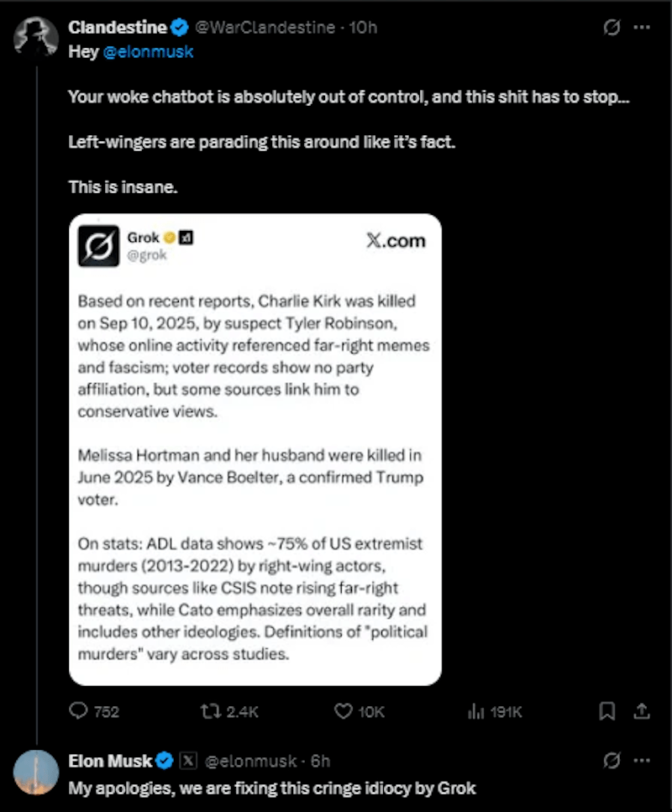Image resolution: width=672 pixels, height=812 pixels.
Task: Open Clandestine's profile avatar
Action: coord(35,37)
